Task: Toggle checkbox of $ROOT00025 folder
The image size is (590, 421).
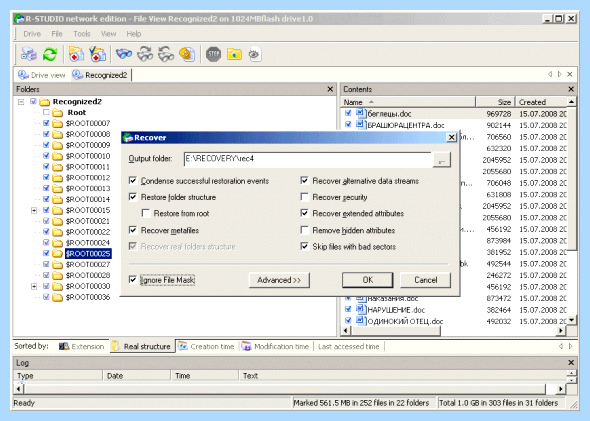Action: pyautogui.click(x=46, y=253)
